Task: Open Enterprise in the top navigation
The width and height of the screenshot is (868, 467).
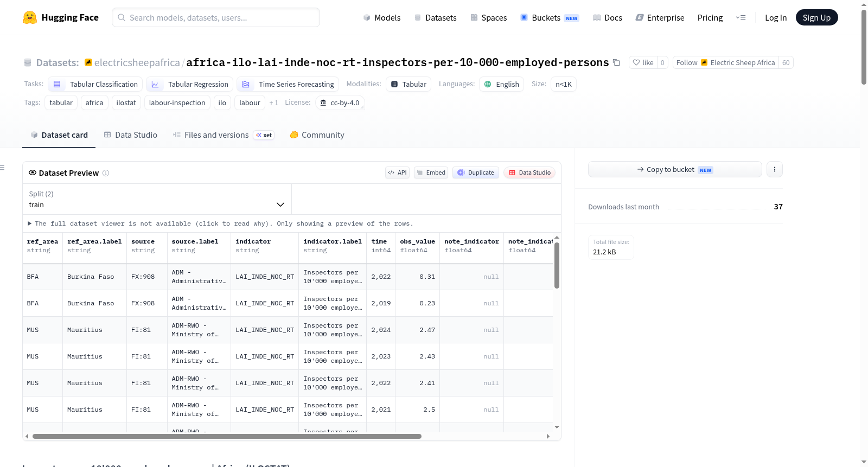Action: 660,17
